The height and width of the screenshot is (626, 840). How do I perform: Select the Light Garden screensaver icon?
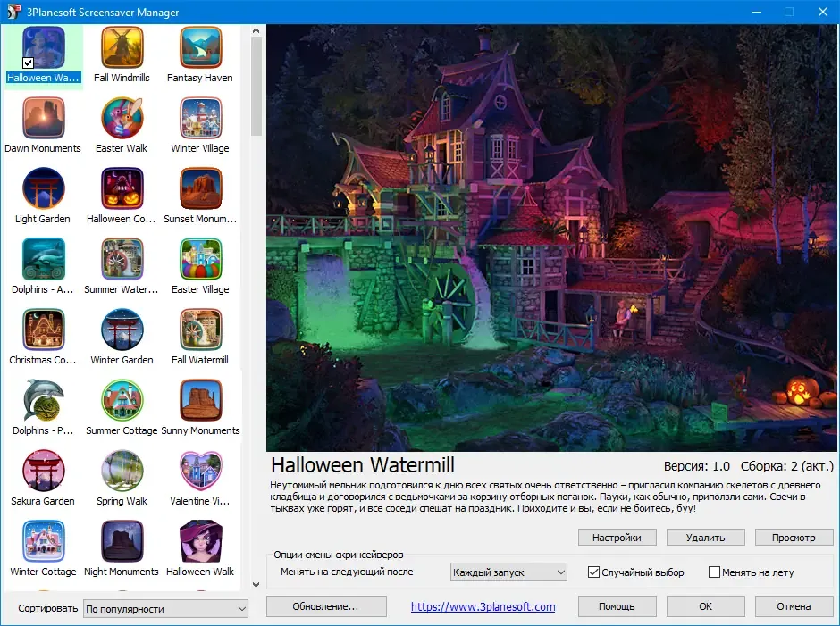pyautogui.click(x=44, y=188)
